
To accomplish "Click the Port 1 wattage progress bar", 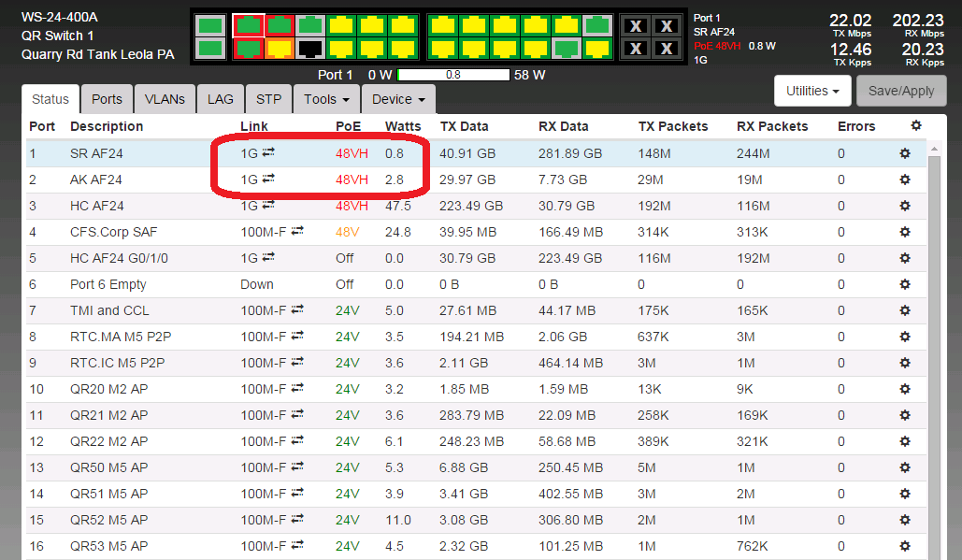I will click(453, 75).
